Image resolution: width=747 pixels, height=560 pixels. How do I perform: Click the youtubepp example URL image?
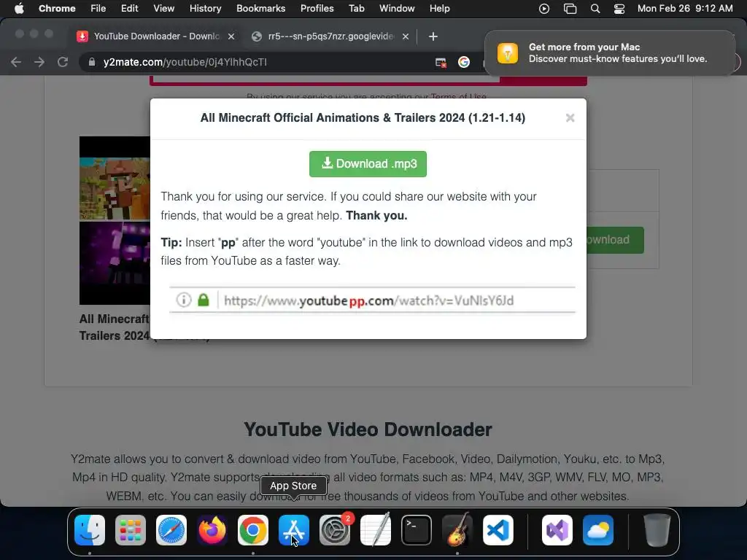click(372, 300)
